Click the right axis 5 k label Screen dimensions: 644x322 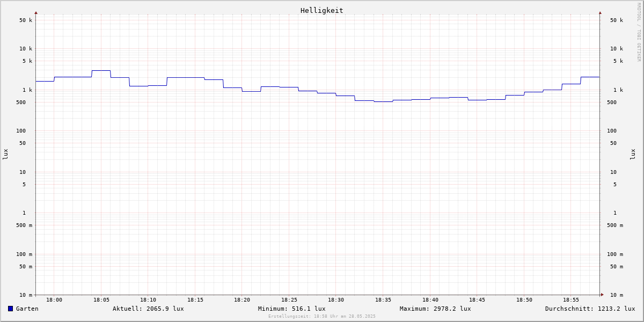click(x=618, y=61)
